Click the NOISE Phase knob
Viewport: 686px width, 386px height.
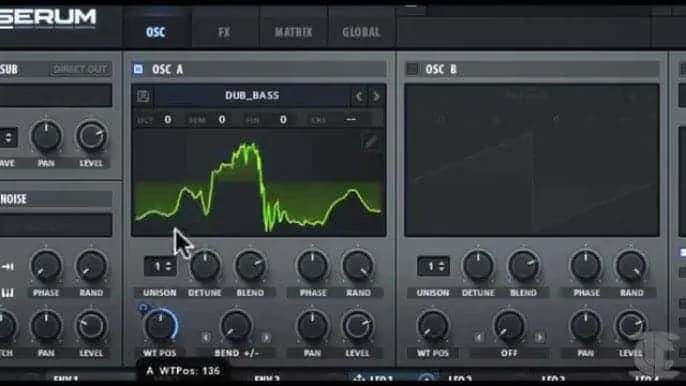click(x=46, y=266)
